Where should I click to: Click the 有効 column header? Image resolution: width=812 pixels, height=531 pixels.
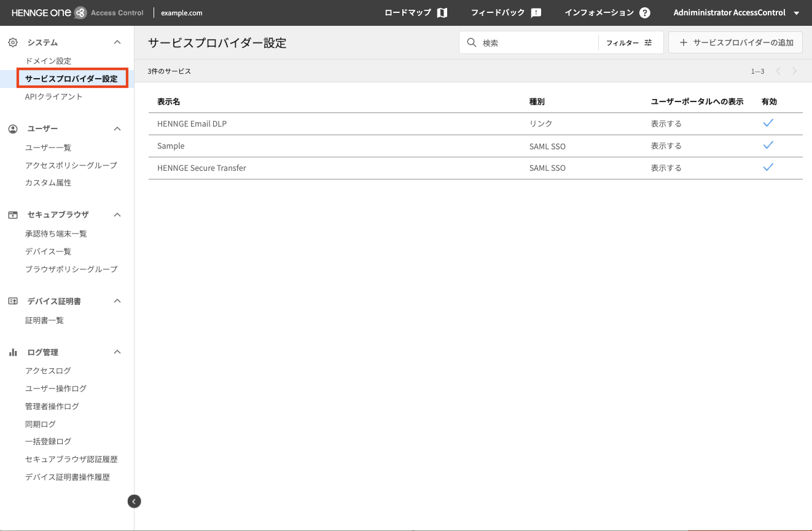(769, 101)
